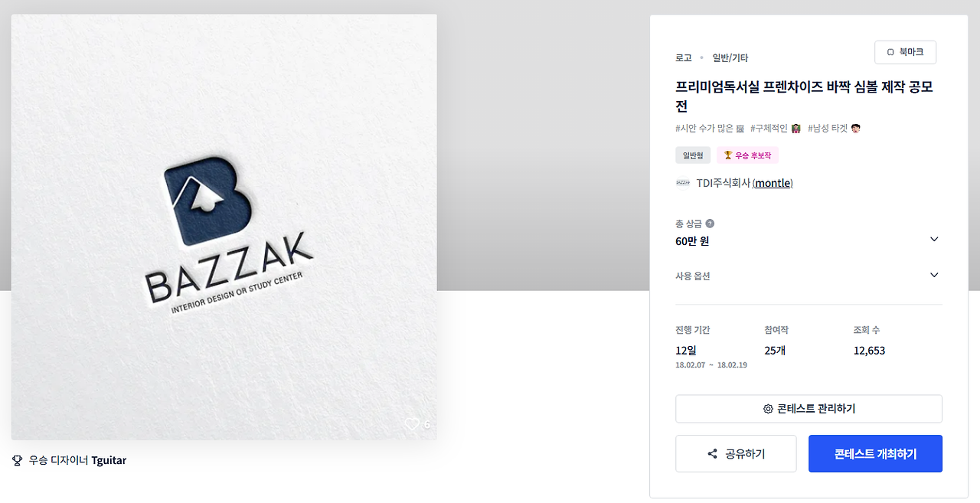Click the help icon next to 총 상금
The width and height of the screenshot is (980, 503).
[710, 224]
